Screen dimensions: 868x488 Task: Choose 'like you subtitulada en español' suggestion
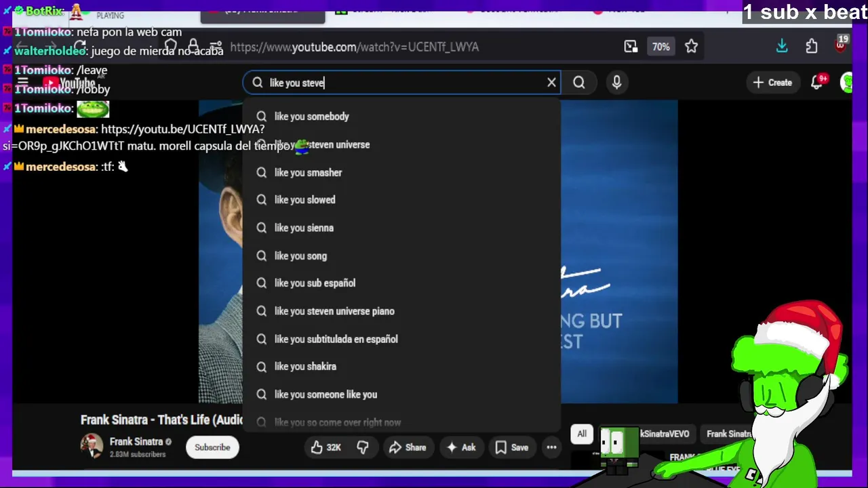tap(401, 339)
